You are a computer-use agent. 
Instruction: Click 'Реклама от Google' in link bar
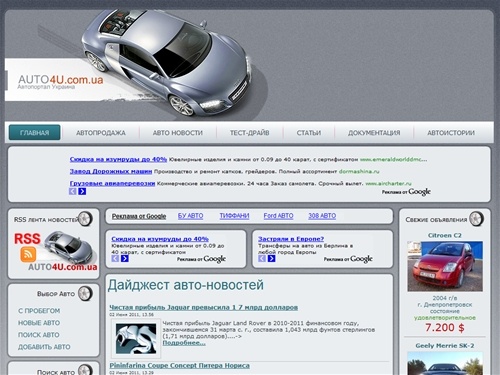(139, 216)
